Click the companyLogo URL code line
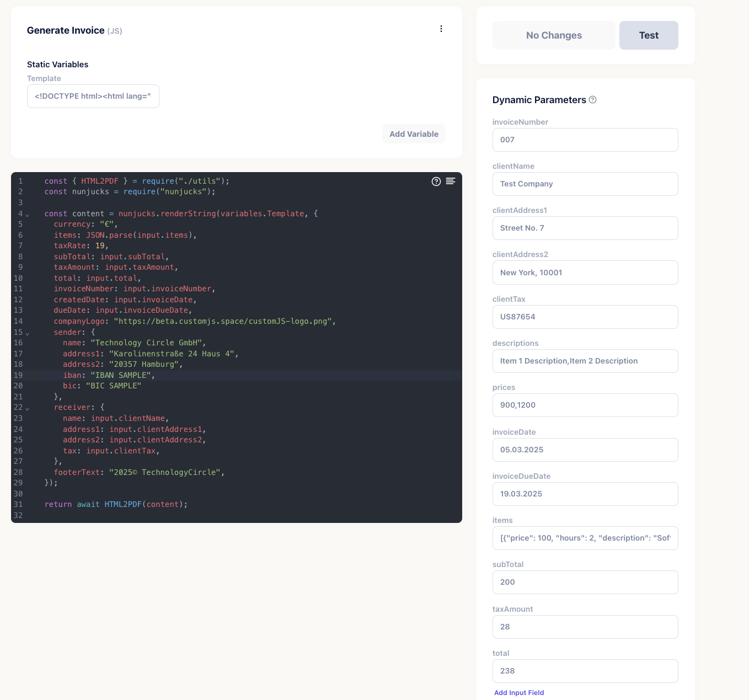The image size is (749, 700). pyautogui.click(x=195, y=321)
